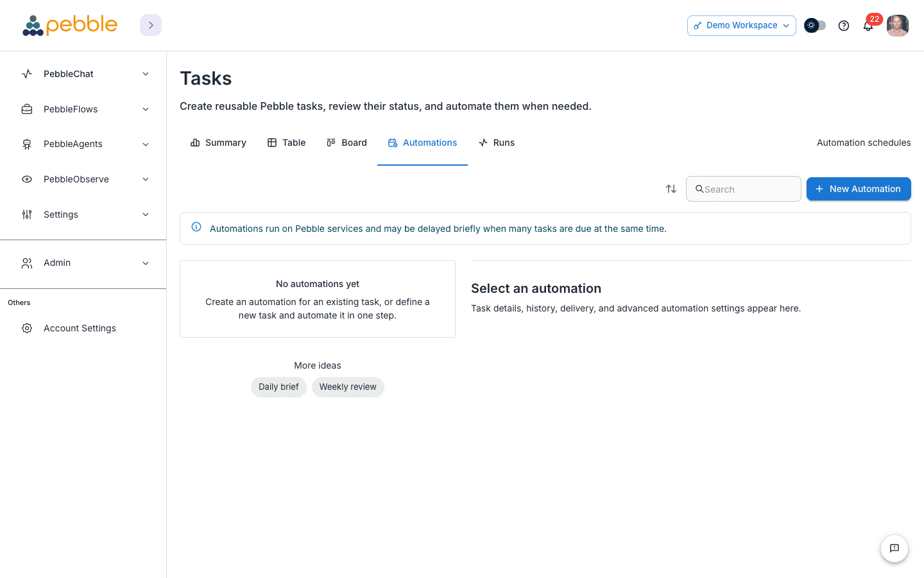The height and width of the screenshot is (578, 924).
Task: Click the PebbleFlows briefcase icon
Action: coord(27,109)
